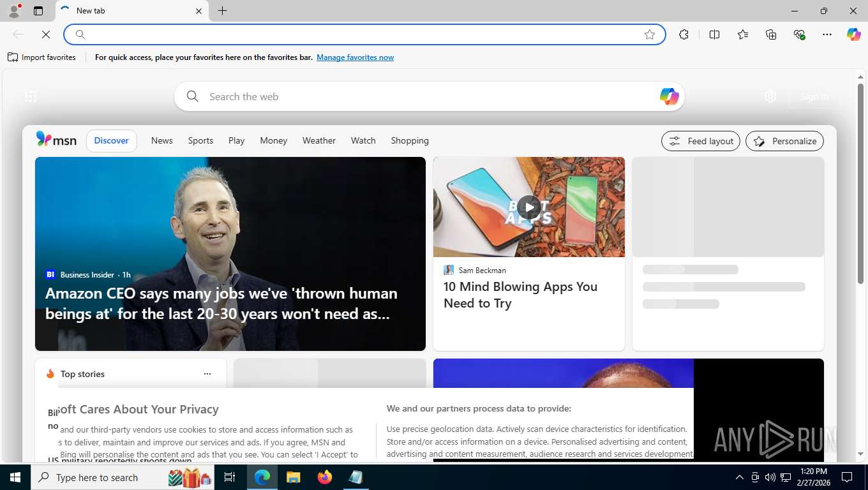Select the Discover tab
Image resolution: width=868 pixels, height=490 pixels.
tap(112, 140)
